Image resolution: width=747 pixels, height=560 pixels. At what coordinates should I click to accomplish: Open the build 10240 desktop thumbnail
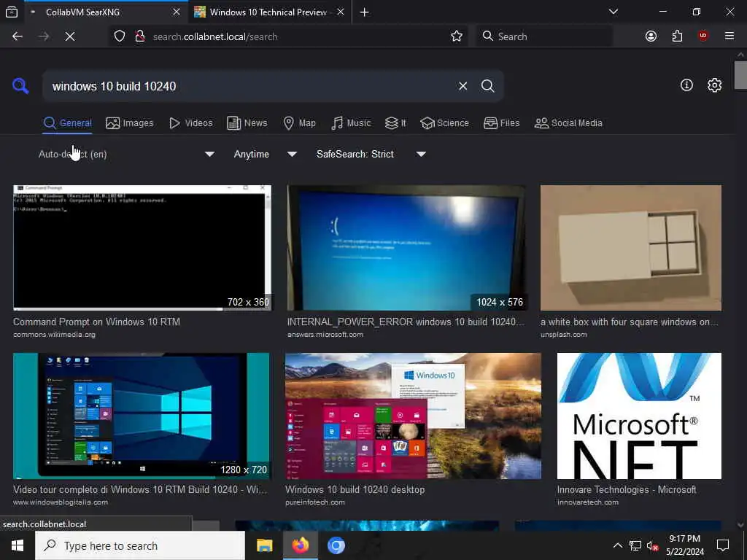coord(413,416)
